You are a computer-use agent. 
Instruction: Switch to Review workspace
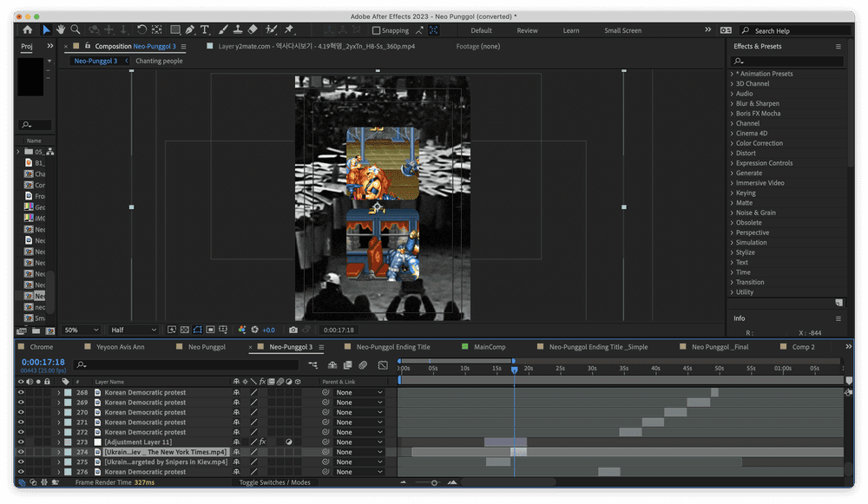[x=527, y=30]
